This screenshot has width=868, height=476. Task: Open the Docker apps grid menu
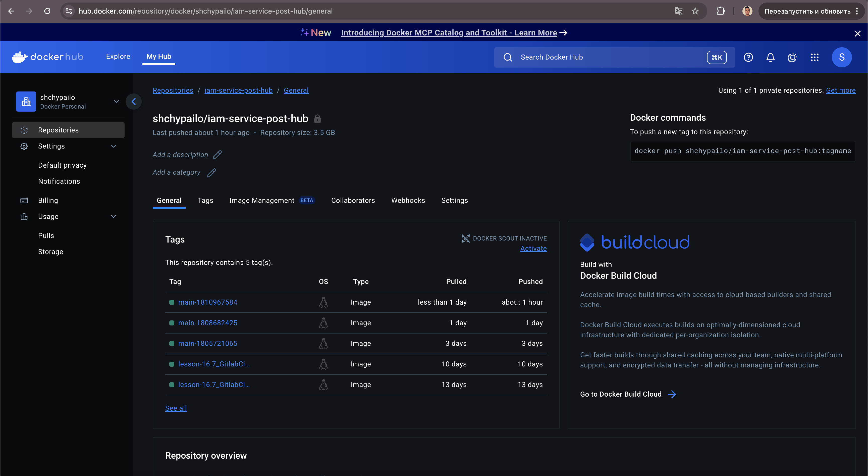[x=815, y=57]
